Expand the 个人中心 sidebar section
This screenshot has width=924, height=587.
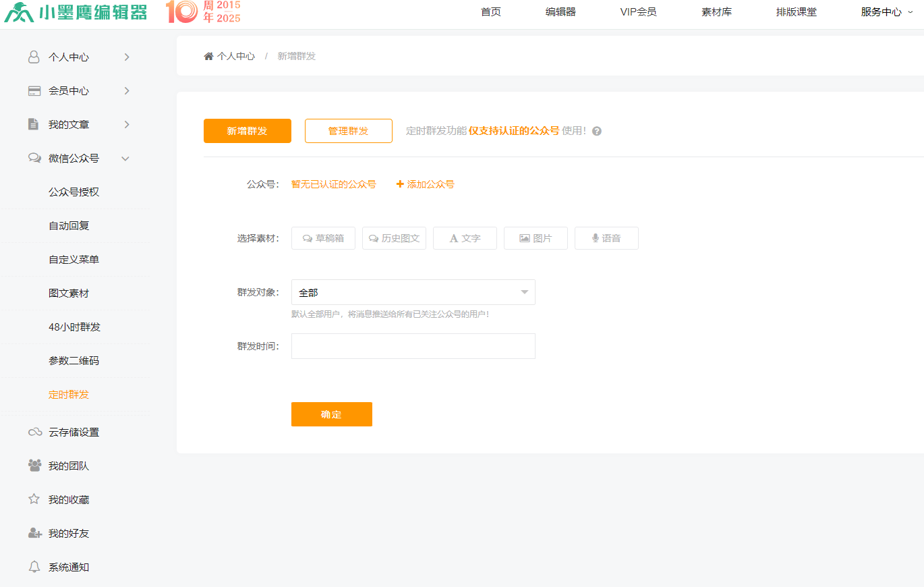126,57
